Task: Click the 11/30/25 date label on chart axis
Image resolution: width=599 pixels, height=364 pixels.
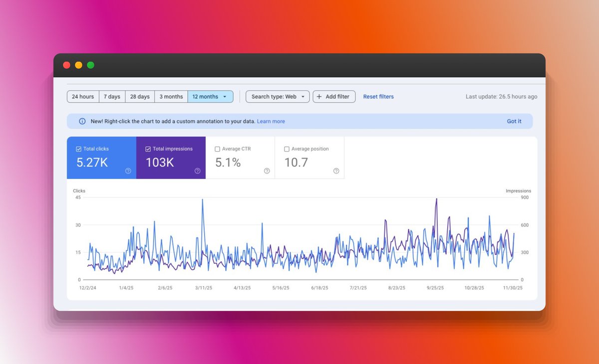Action: point(512,288)
